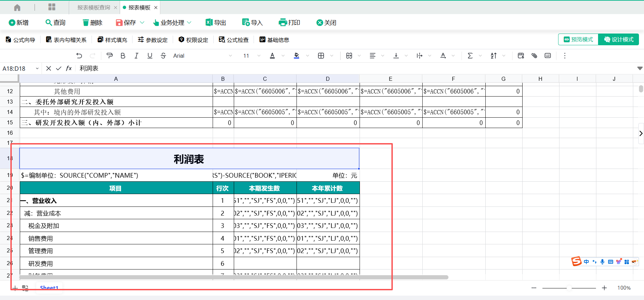Image resolution: width=644 pixels, height=300 pixels.
Task: Click the sort icon in toolbar
Action: coord(494,56)
